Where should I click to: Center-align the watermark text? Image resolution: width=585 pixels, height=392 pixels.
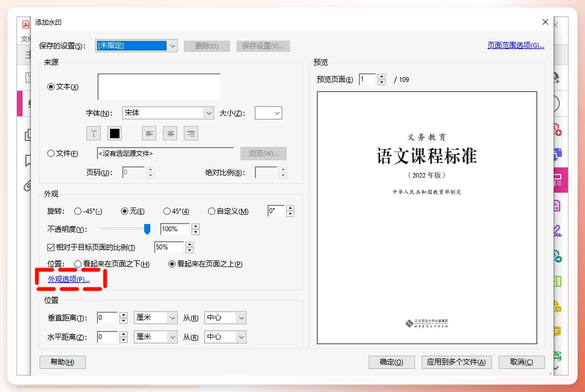pyautogui.click(x=170, y=133)
